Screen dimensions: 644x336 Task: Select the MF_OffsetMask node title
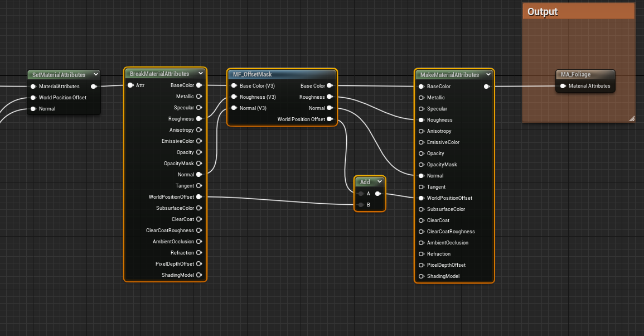(x=252, y=74)
